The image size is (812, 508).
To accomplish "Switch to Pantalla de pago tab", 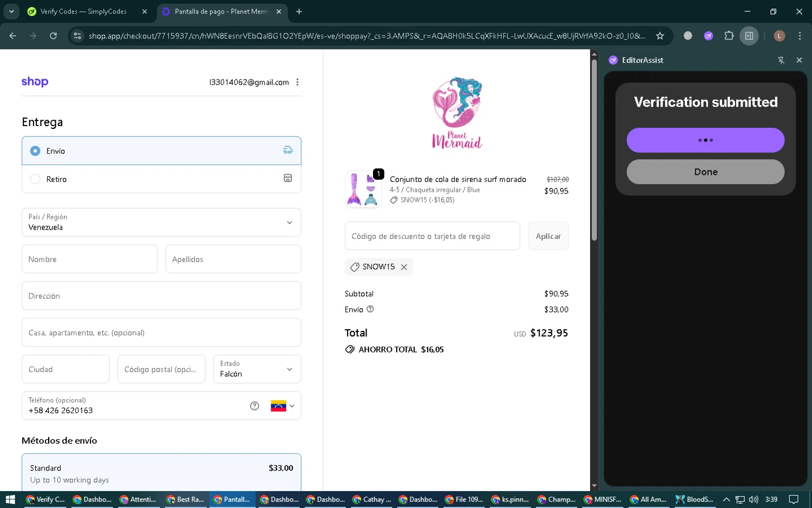I will [x=221, y=11].
